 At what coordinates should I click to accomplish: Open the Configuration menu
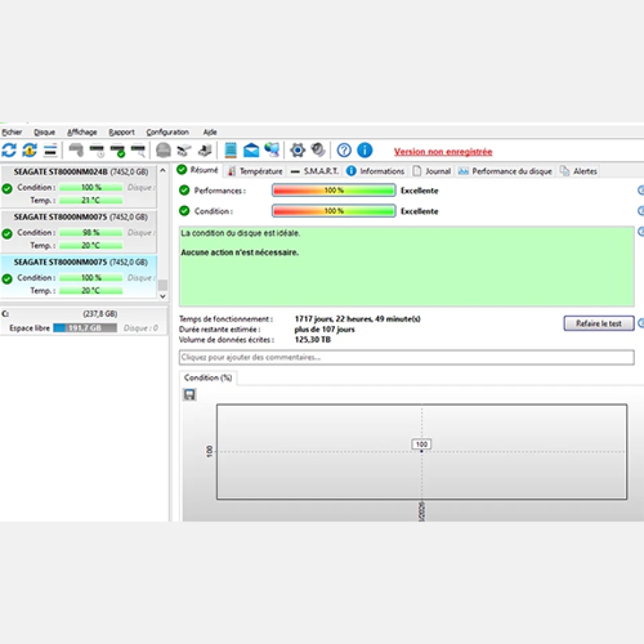(168, 132)
